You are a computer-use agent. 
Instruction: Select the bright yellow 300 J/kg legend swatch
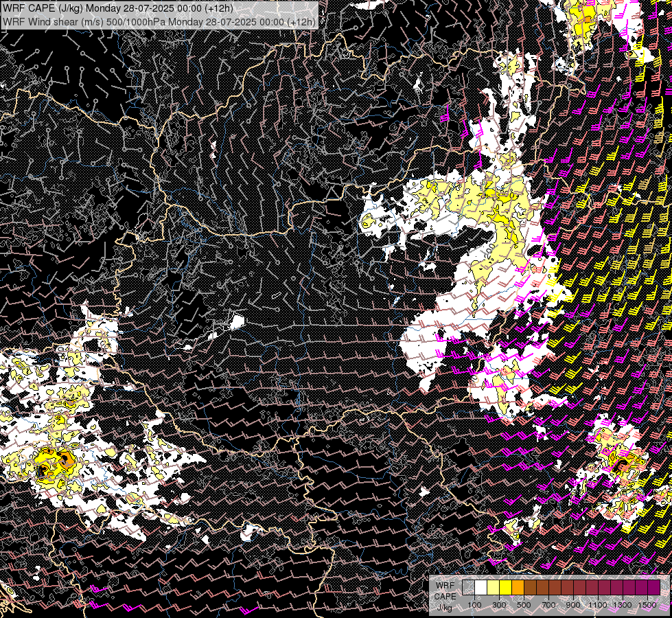pyautogui.click(x=506, y=587)
